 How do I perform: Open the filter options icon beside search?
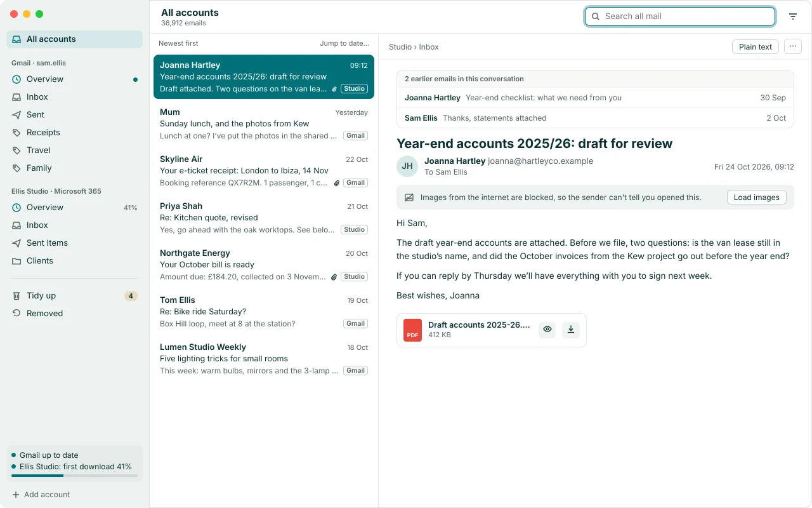click(793, 17)
